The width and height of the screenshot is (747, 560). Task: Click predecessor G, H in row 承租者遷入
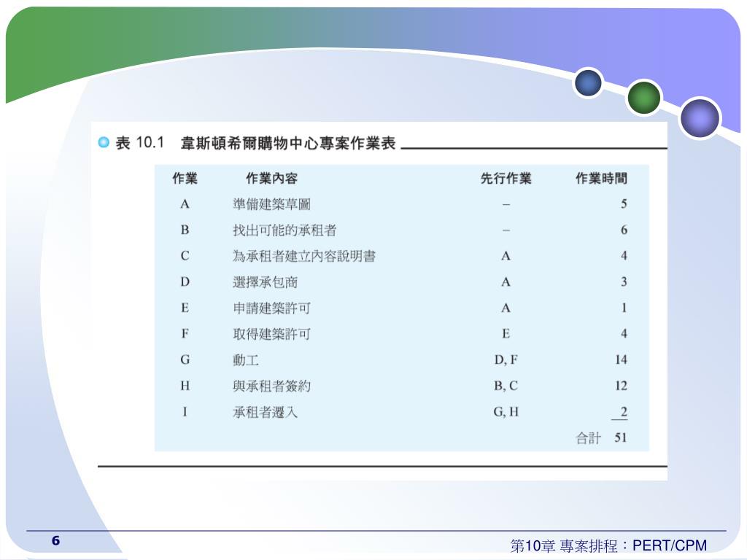tap(506, 411)
